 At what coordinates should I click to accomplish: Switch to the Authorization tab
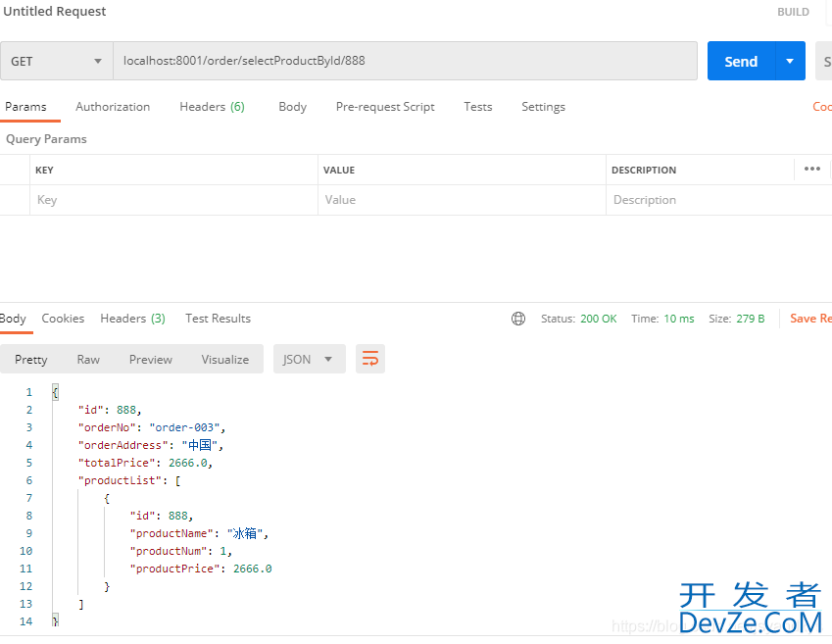tap(113, 107)
